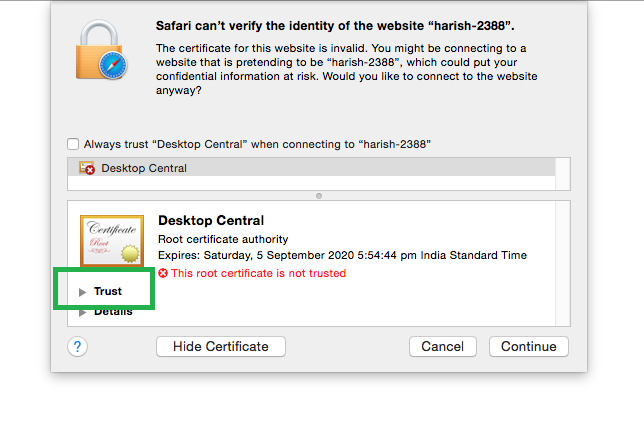Screen dimensions: 644x438
Task: Enable Always trust "Desktop Central" checkbox
Action: coord(73,144)
